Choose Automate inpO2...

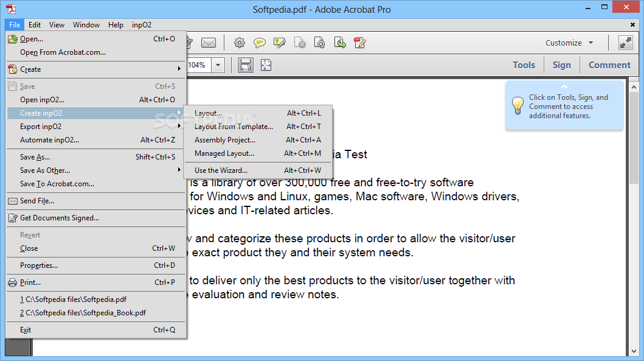(x=95, y=140)
